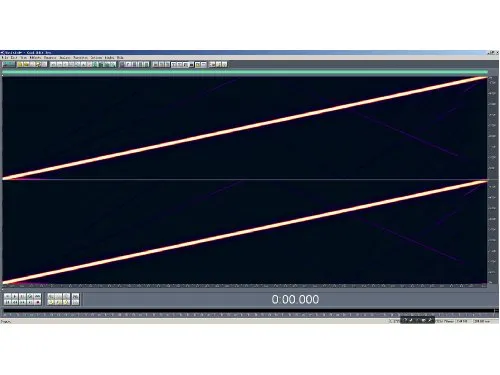Click the 0:00.000 time display

295,299
